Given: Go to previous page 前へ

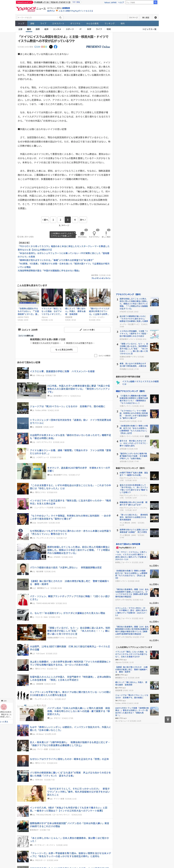Looking at the screenshot, I should point(45,220).
